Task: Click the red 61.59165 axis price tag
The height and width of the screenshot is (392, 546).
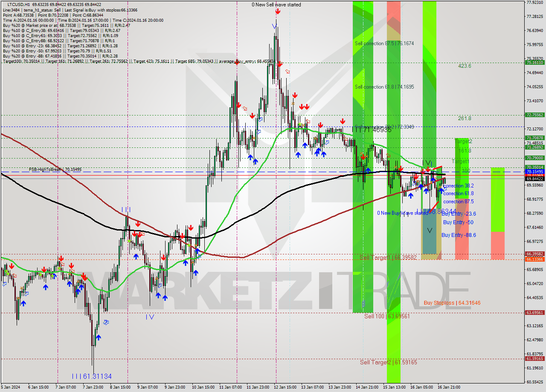Action: [535, 358]
